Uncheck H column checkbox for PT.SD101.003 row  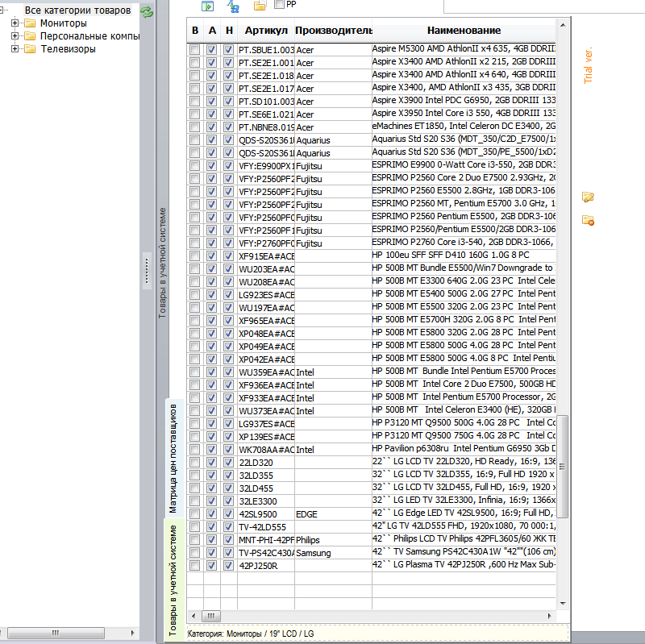(228, 102)
